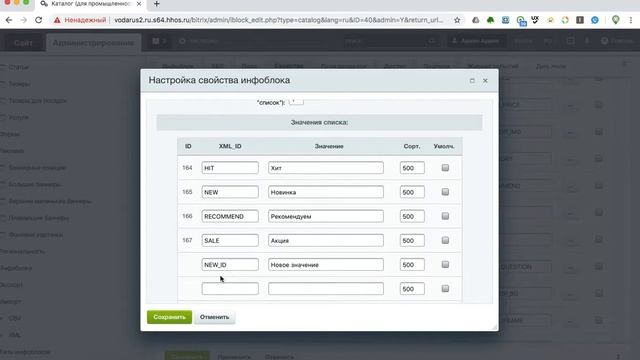The image size is (640, 360).
Task: Click the browser address bar URL
Action: [x=278, y=20]
